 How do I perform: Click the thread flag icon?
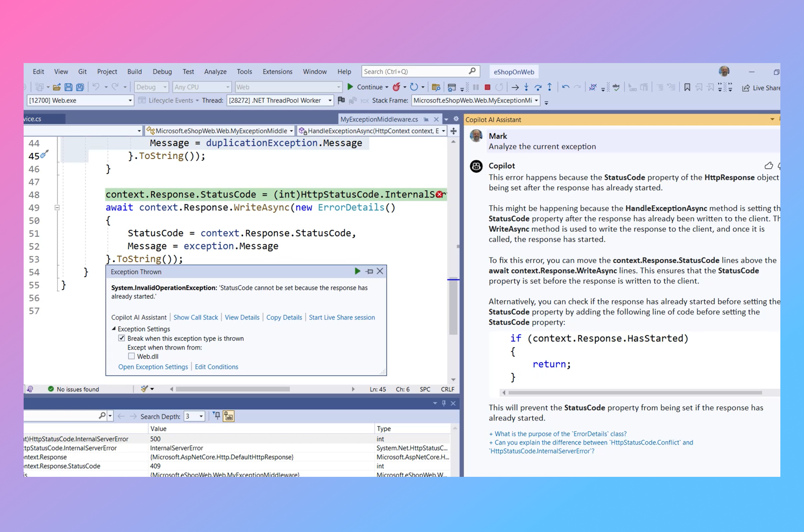pyautogui.click(x=341, y=100)
